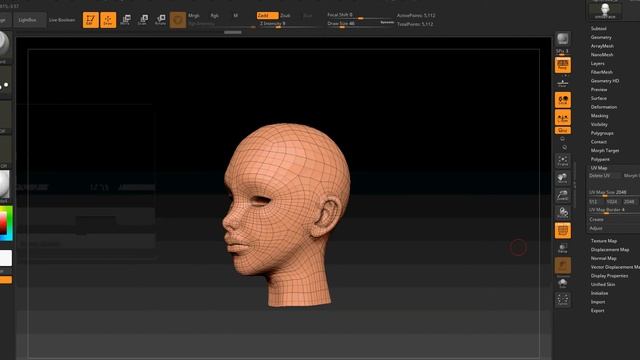
Task: Enable M material mode
Action: coord(236,16)
